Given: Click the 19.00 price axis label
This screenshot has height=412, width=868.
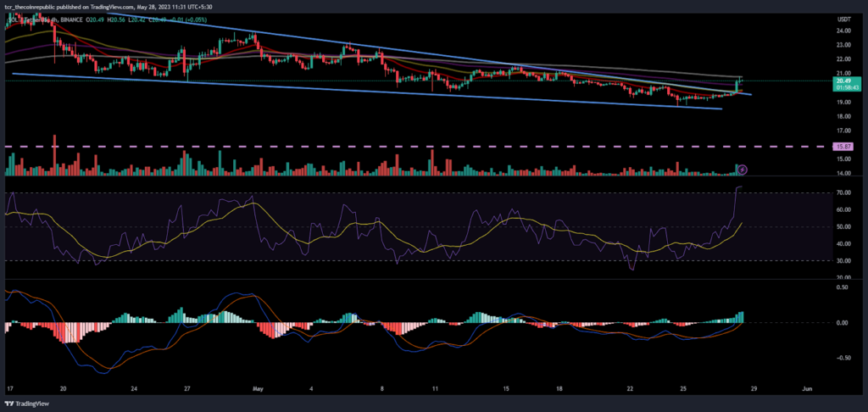Looking at the screenshot, I should tap(845, 103).
